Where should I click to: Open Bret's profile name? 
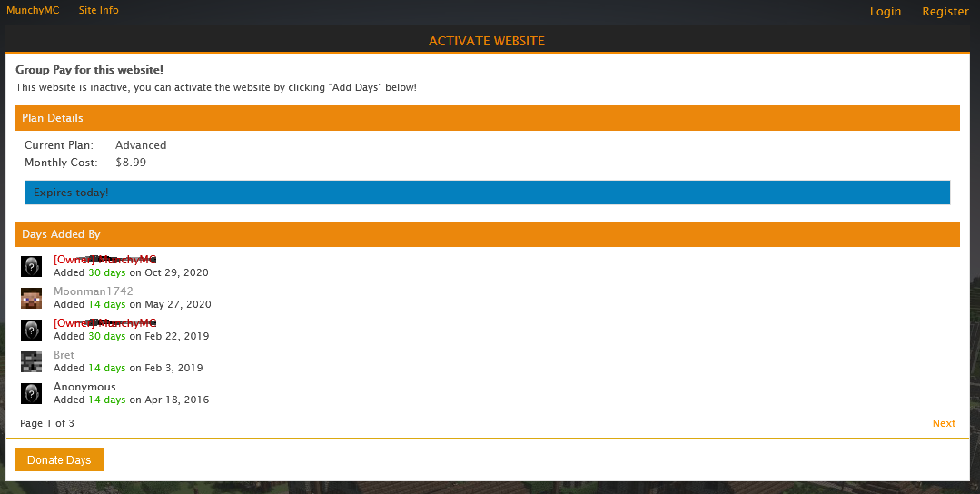click(x=64, y=355)
